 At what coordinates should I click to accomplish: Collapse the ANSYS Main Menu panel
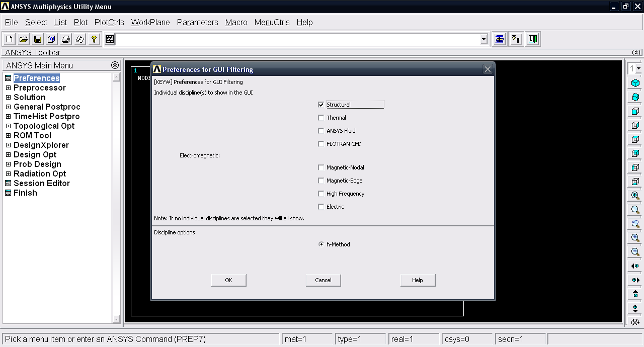click(115, 65)
